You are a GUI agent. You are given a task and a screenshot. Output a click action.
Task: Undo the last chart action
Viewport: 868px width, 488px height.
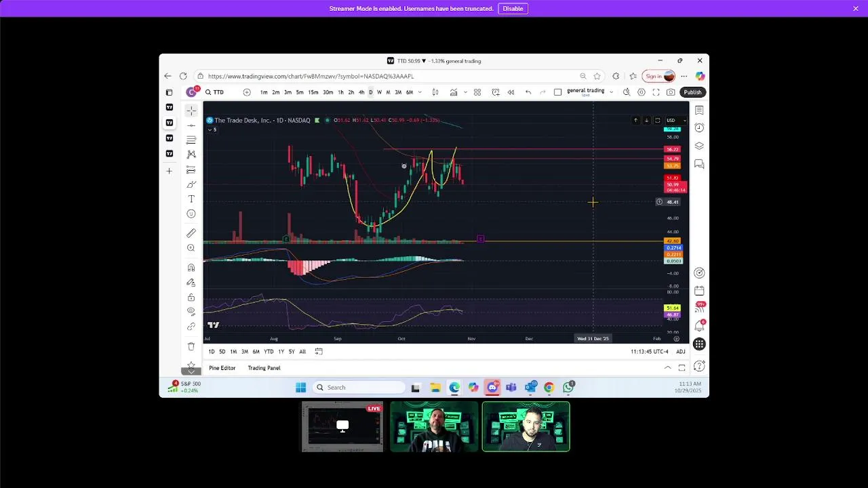pos(528,92)
